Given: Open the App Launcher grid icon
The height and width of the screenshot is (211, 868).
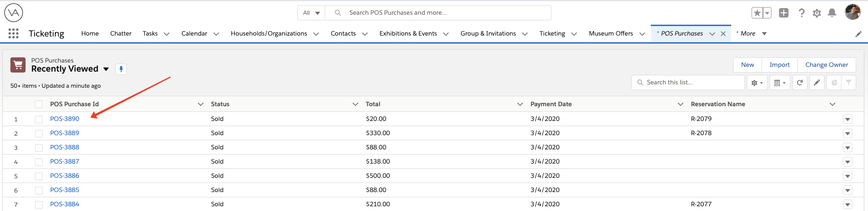Looking at the screenshot, I should (13, 33).
